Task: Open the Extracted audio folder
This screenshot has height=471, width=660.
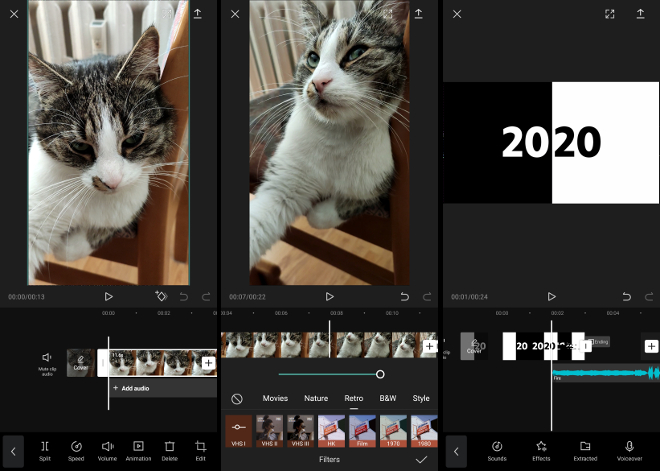Action: tap(585, 449)
